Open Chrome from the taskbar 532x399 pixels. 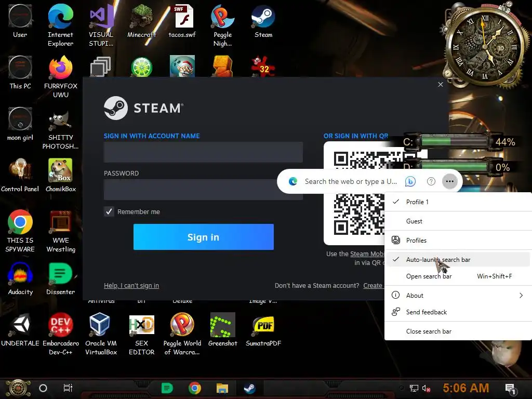(195, 388)
